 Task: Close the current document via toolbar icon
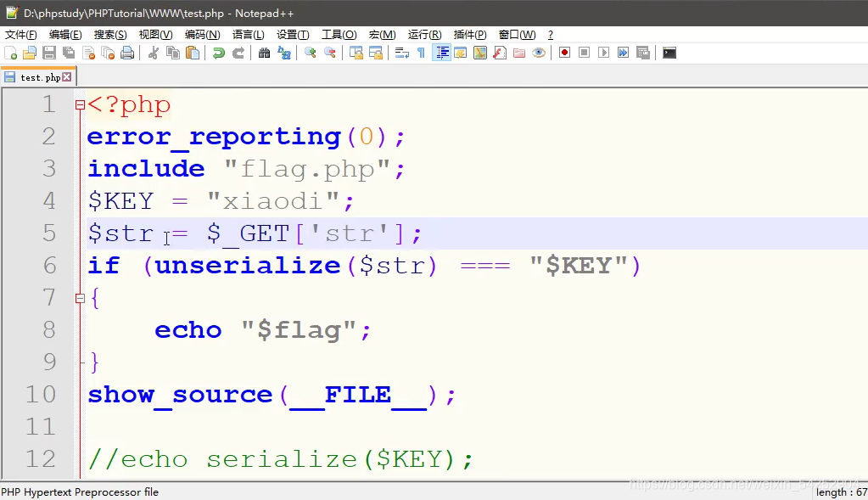tap(88, 53)
